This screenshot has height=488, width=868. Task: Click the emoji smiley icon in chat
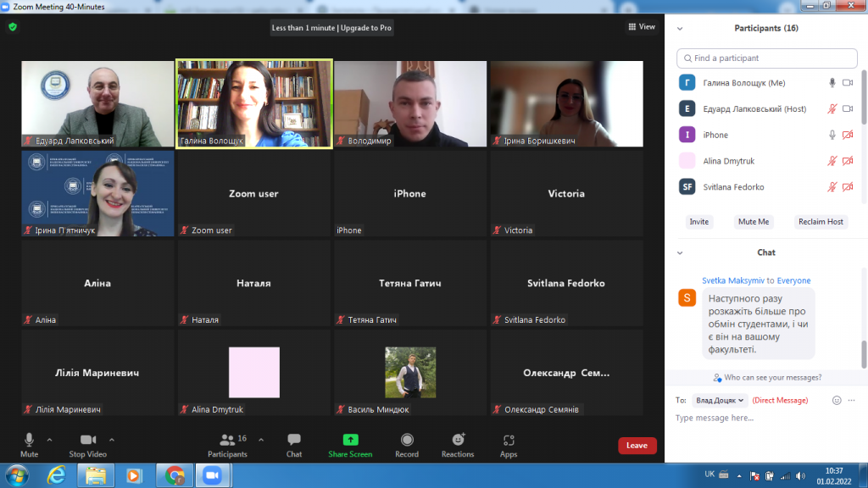pyautogui.click(x=837, y=400)
